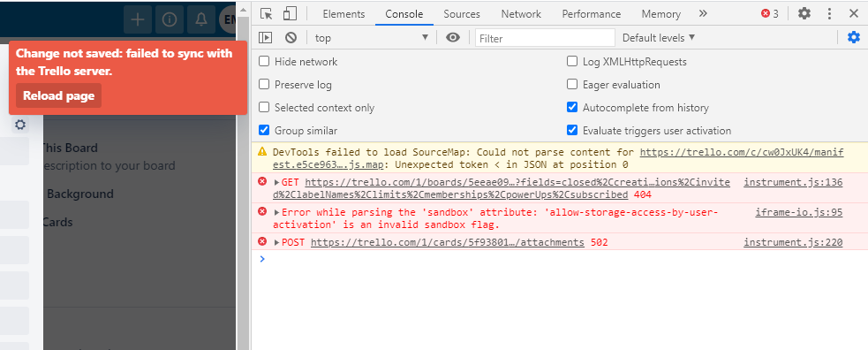Click the Background menu entry
Image resolution: width=868 pixels, height=350 pixels.
click(79, 194)
